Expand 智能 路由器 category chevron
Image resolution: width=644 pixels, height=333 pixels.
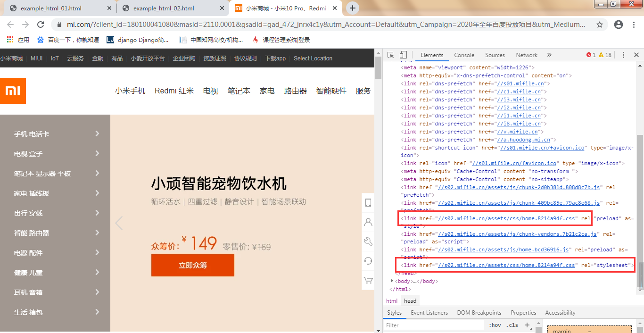[97, 233]
